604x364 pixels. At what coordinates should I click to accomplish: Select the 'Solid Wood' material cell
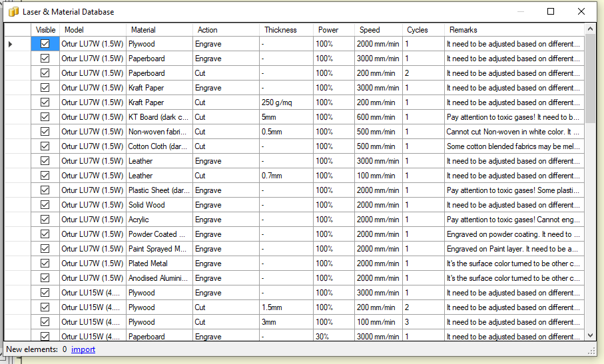[x=159, y=205]
